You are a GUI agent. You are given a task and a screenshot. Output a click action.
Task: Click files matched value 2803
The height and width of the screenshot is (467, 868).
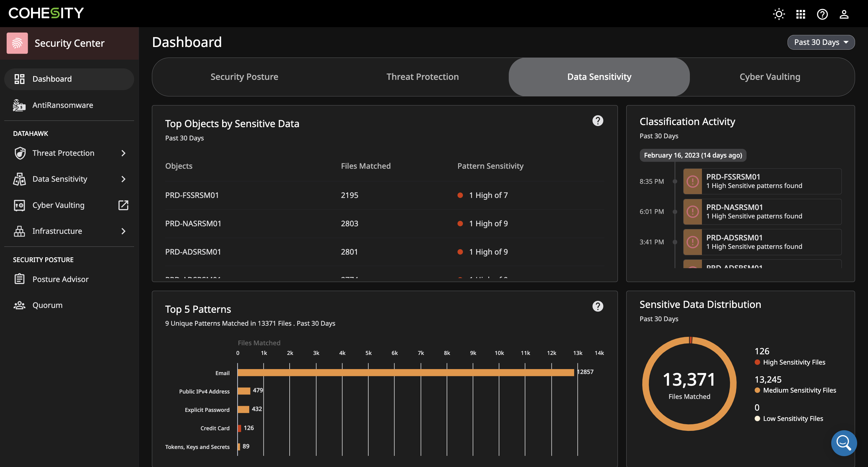[349, 223]
